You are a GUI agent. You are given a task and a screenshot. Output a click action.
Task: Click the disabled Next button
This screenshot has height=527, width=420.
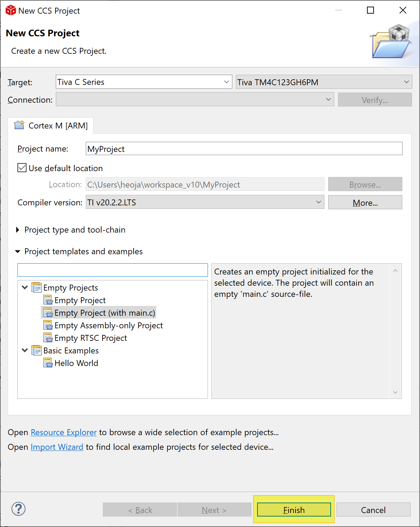(215, 510)
